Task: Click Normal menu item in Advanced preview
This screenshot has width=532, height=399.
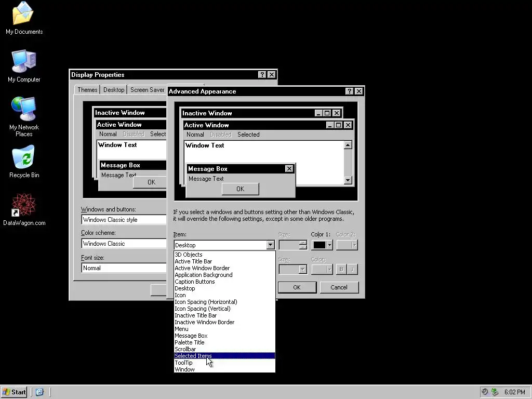Action: pos(195,135)
